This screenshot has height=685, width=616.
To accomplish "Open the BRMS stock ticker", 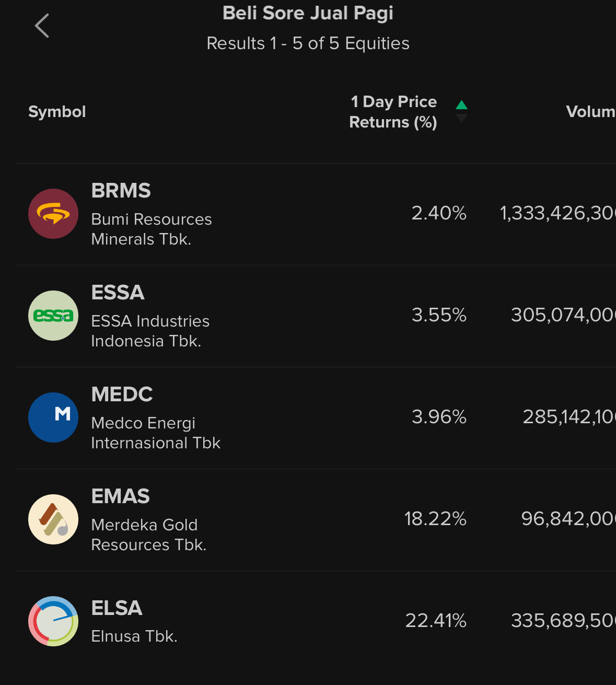I will [121, 191].
